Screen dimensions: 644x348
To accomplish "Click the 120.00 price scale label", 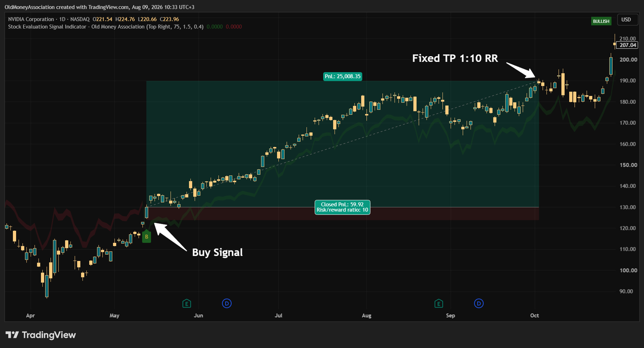I will (x=627, y=228).
